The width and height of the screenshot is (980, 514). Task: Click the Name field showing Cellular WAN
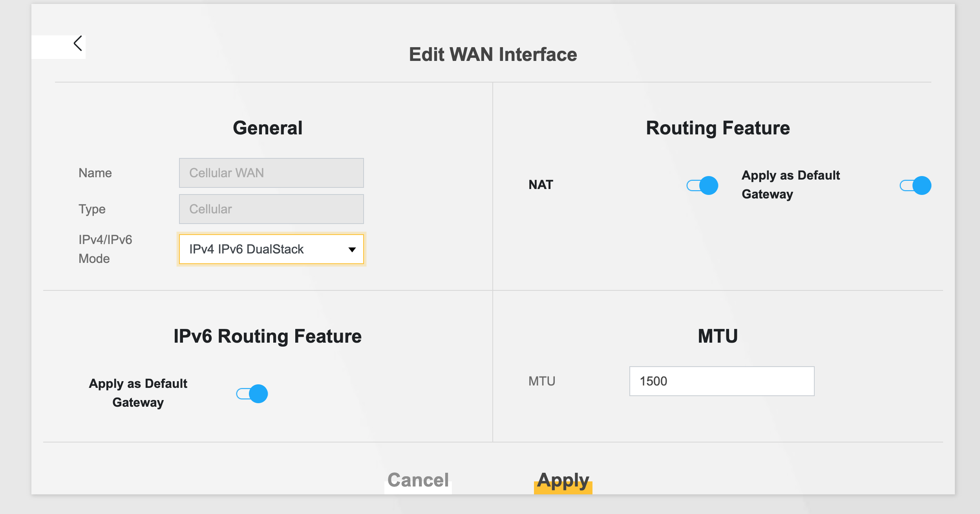point(271,173)
